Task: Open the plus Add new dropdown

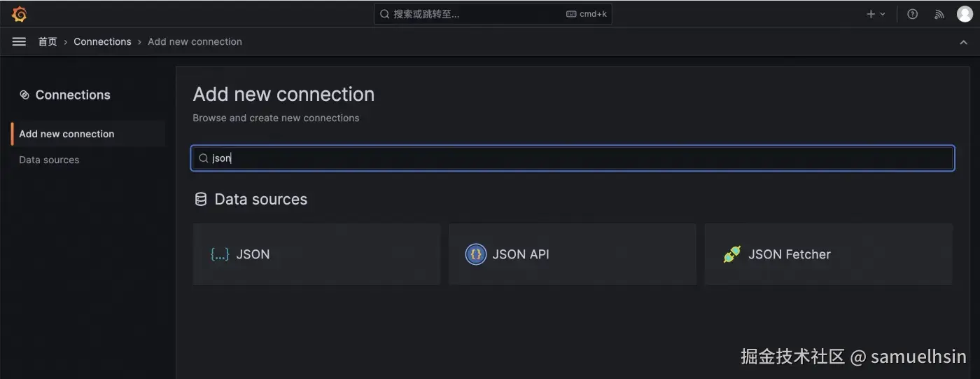Action: pos(876,14)
